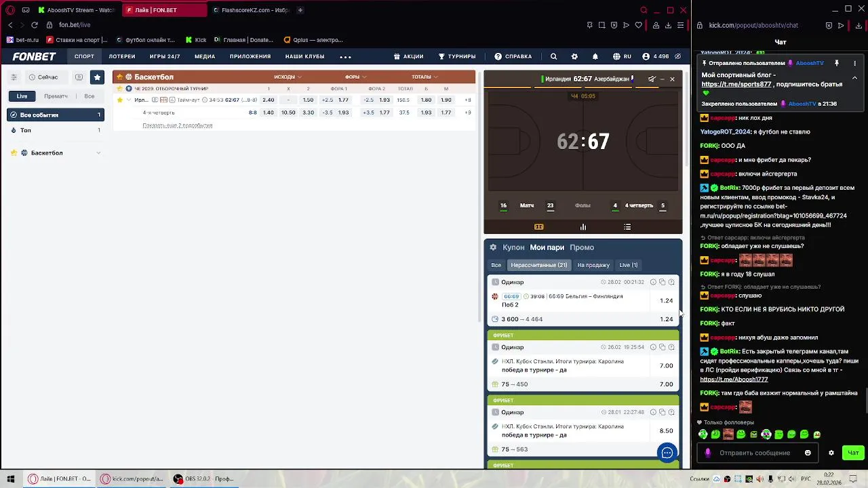This screenshot has height=488, width=868.
Task: Open the match events list icon
Action: coord(627,227)
